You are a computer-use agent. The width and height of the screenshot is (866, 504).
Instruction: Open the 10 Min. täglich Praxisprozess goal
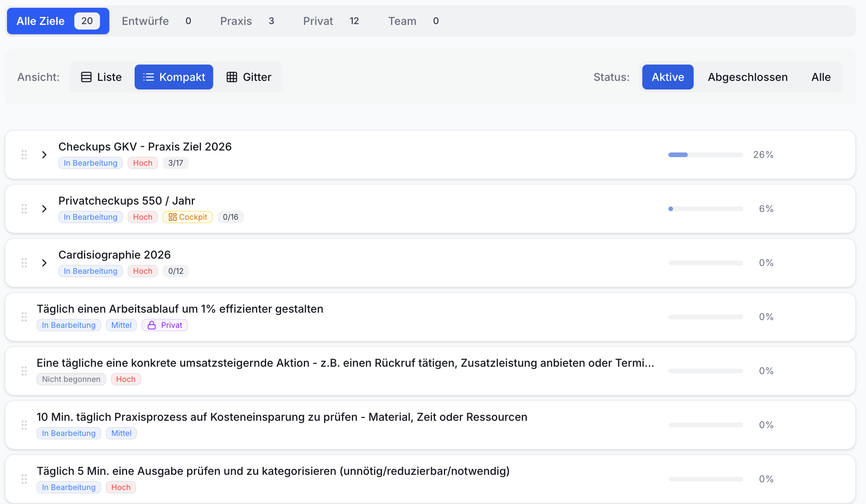click(282, 417)
